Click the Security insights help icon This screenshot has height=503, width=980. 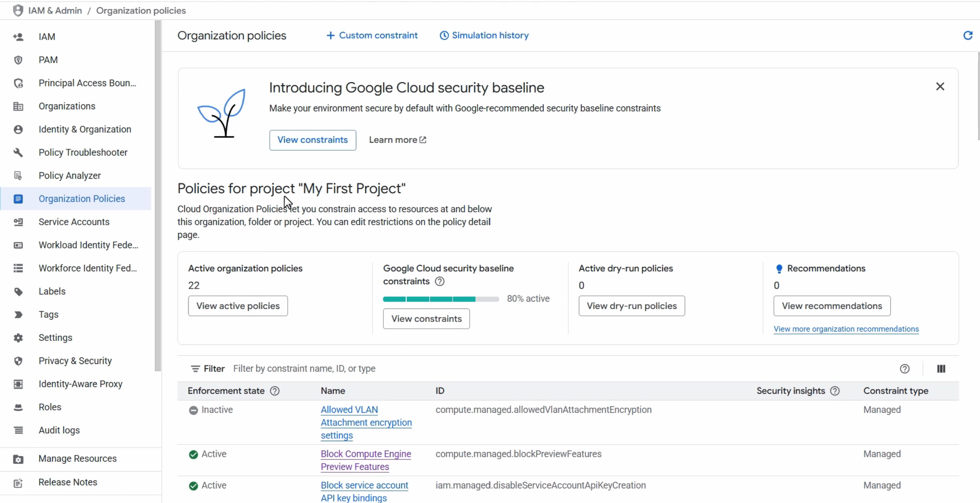click(835, 391)
